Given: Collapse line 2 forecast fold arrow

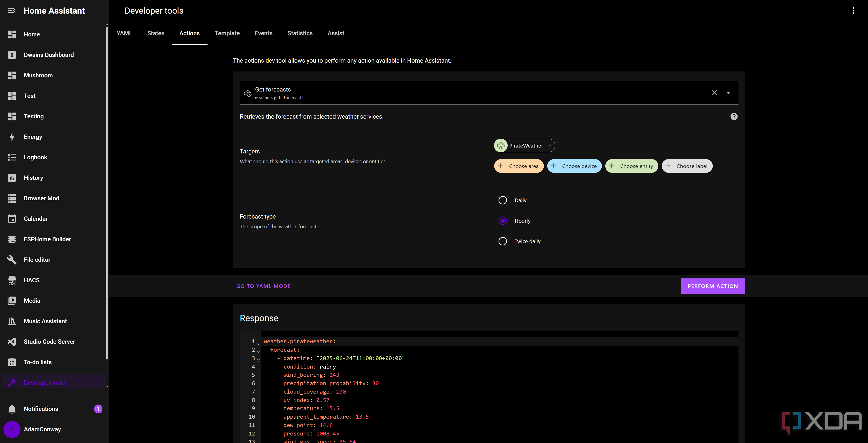Looking at the screenshot, I should pos(258,352).
